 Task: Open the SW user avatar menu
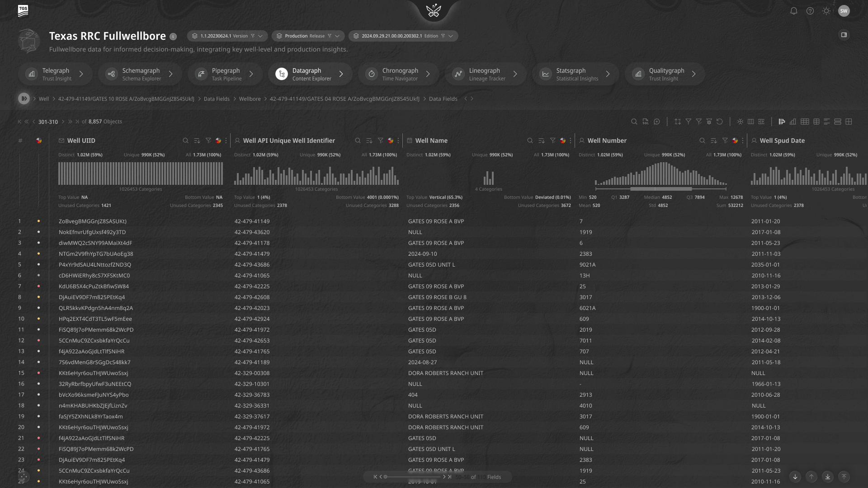pos(844,11)
